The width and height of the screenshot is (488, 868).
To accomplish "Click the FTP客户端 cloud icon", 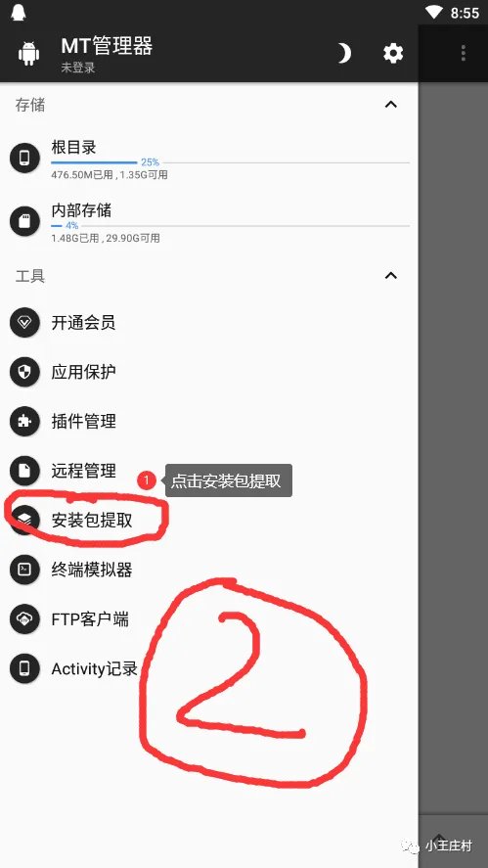I will coord(24,618).
